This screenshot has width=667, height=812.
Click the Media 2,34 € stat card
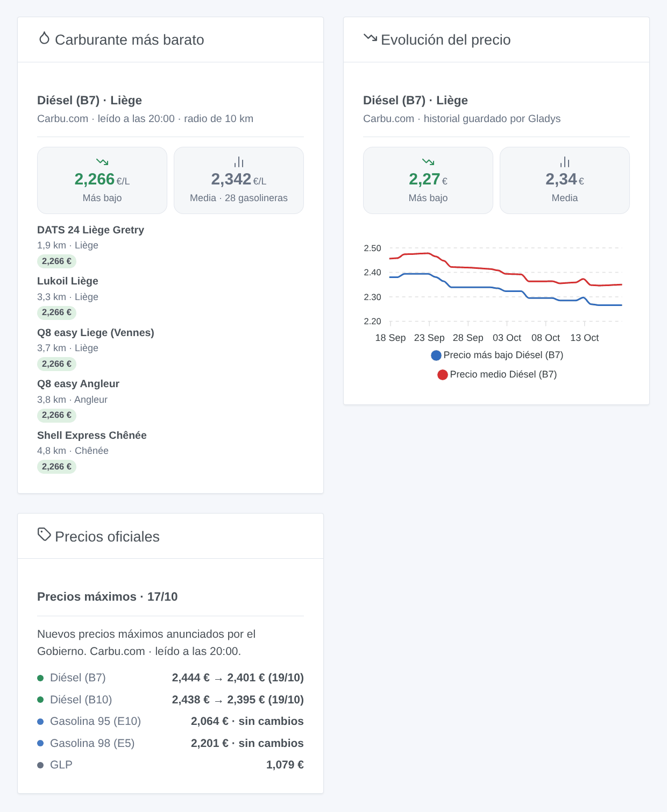tap(565, 180)
